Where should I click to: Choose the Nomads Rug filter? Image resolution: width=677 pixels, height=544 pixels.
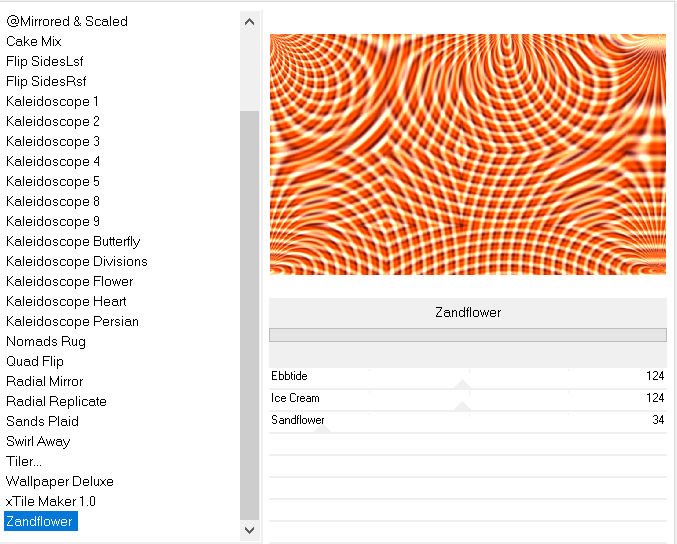[x=46, y=341]
